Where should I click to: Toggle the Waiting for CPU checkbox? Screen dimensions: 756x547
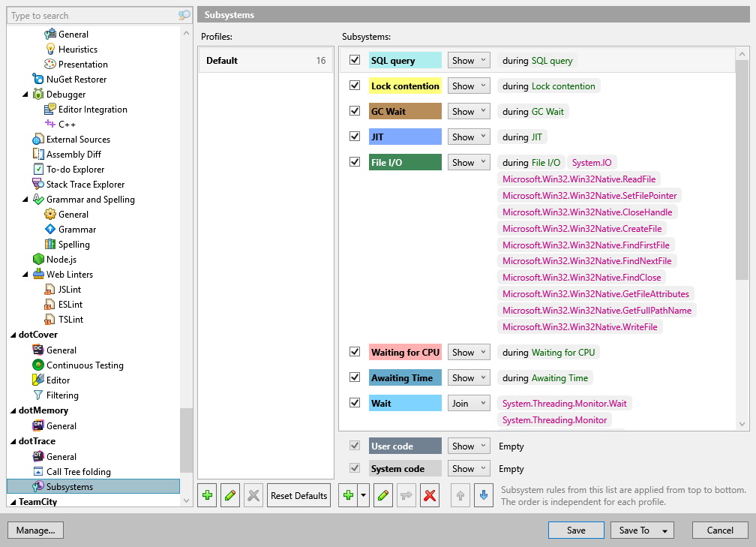354,351
